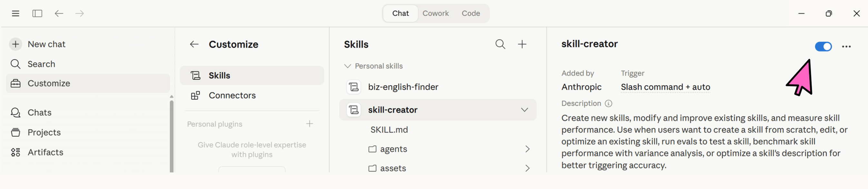868x189 pixels.
Task: Add a new skill with plus icon
Action: coord(522,44)
